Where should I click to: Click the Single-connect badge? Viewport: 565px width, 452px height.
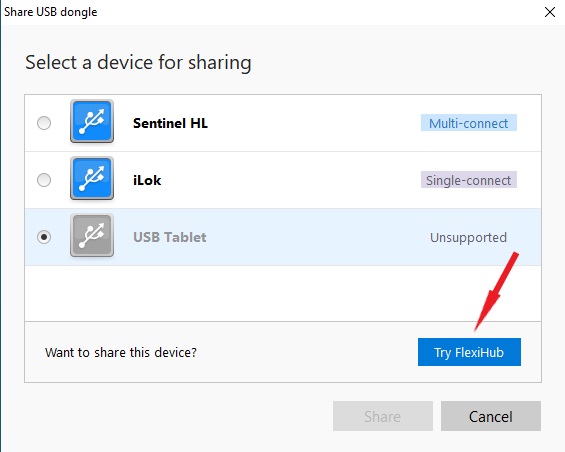[x=469, y=180]
